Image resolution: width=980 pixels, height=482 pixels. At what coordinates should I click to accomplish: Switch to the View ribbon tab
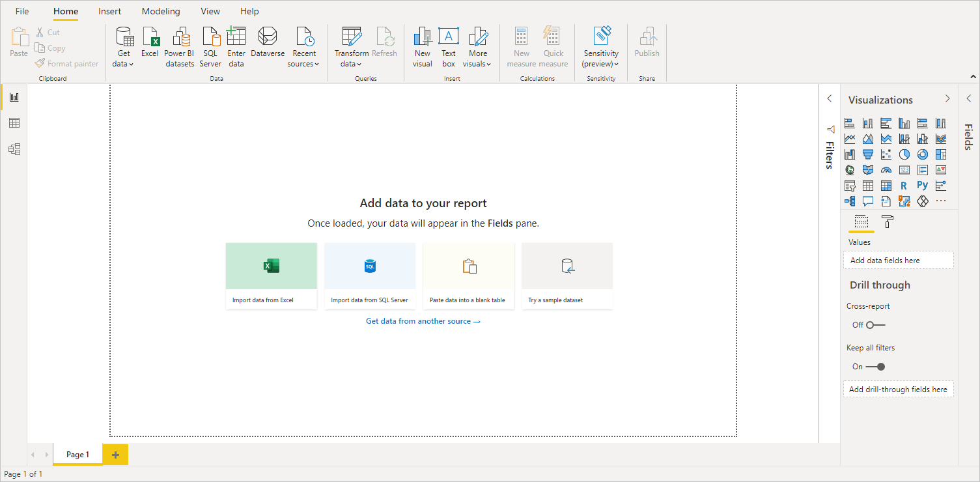pos(210,11)
